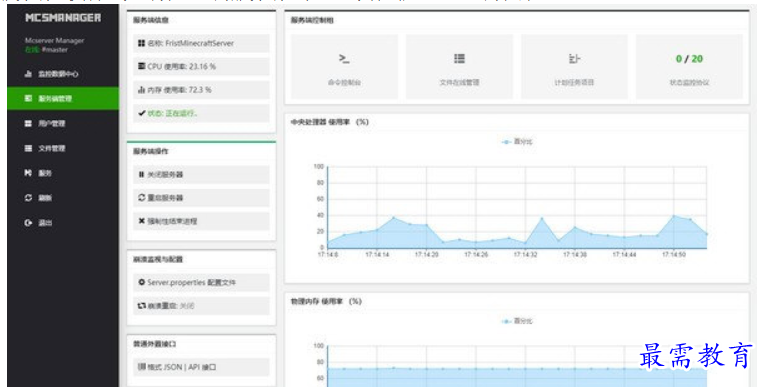Viewport: 761px width, 387px height.
Task: Open the 文件在线管理 card label
Action: click(459, 83)
